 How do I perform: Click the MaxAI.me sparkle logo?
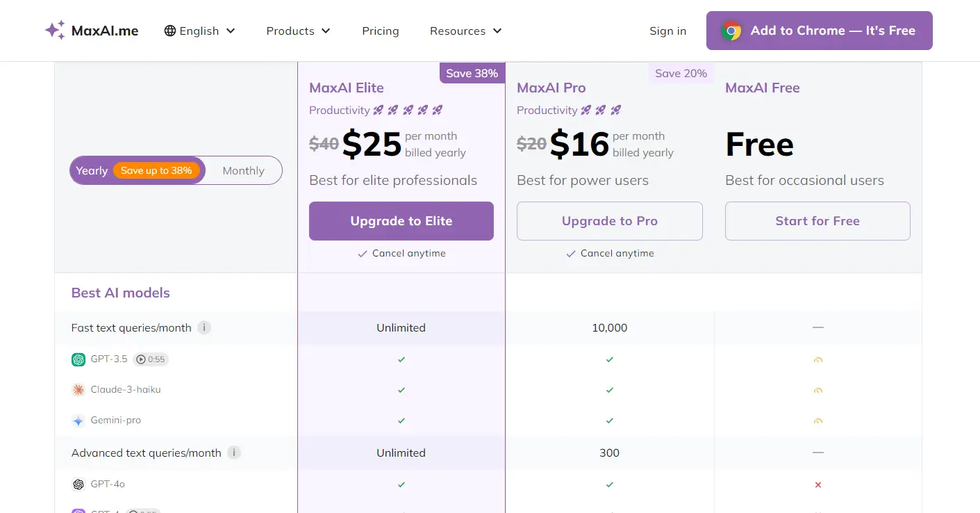point(55,31)
